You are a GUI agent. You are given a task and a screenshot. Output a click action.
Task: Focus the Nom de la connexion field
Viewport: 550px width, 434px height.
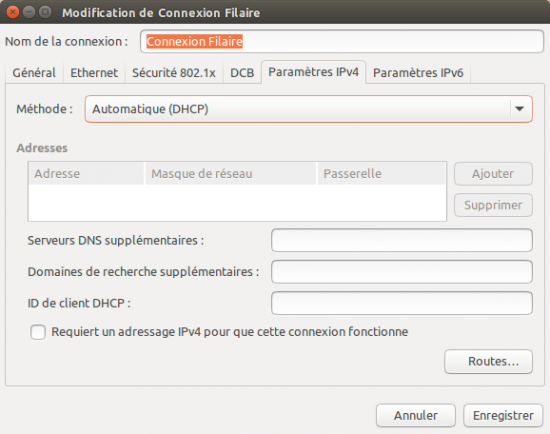pos(342,41)
